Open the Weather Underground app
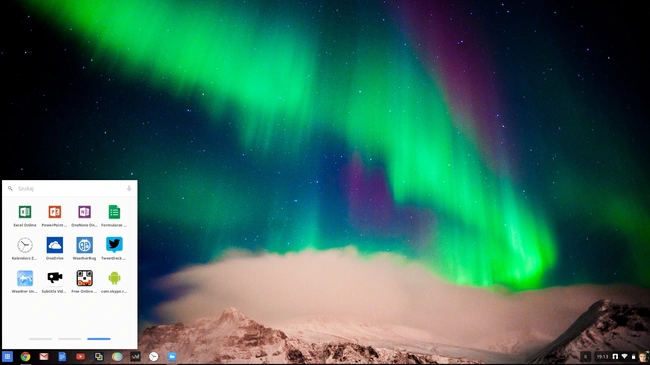 (x=25, y=282)
